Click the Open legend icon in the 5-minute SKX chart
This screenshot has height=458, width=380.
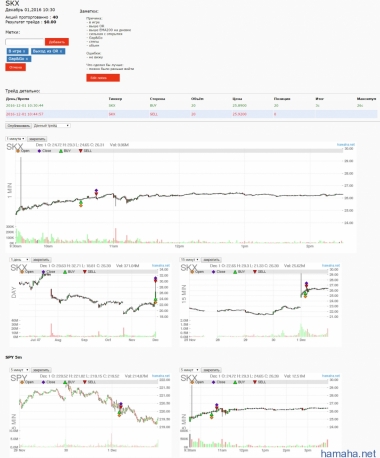[192, 382]
